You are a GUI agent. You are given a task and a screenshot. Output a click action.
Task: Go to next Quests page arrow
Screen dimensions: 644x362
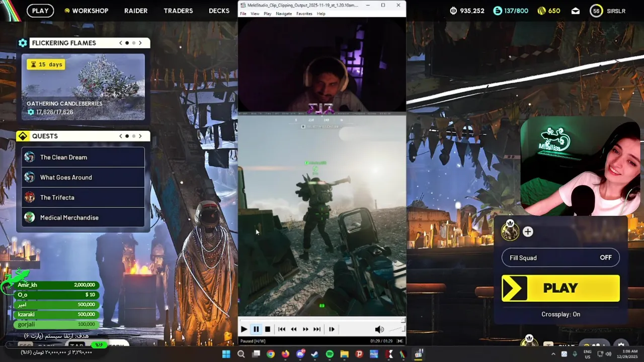pos(140,136)
